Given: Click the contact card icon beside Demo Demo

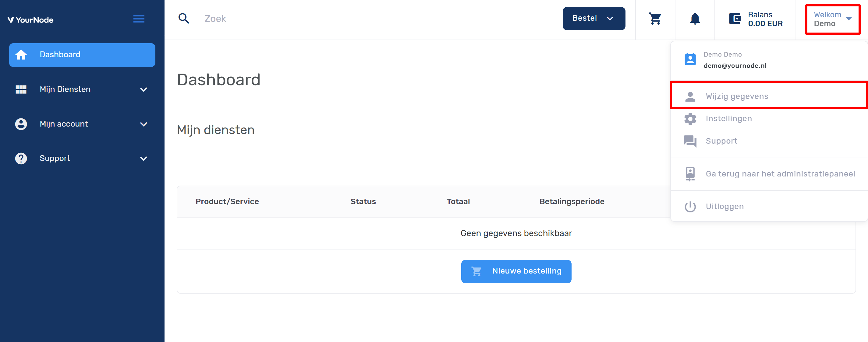Looking at the screenshot, I should pyautogui.click(x=690, y=59).
